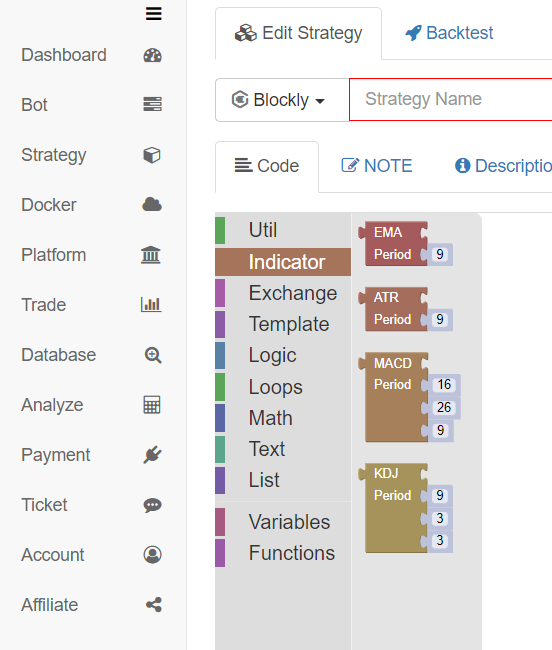Click the lines icon beside Code
552x650 pixels.
click(243, 165)
